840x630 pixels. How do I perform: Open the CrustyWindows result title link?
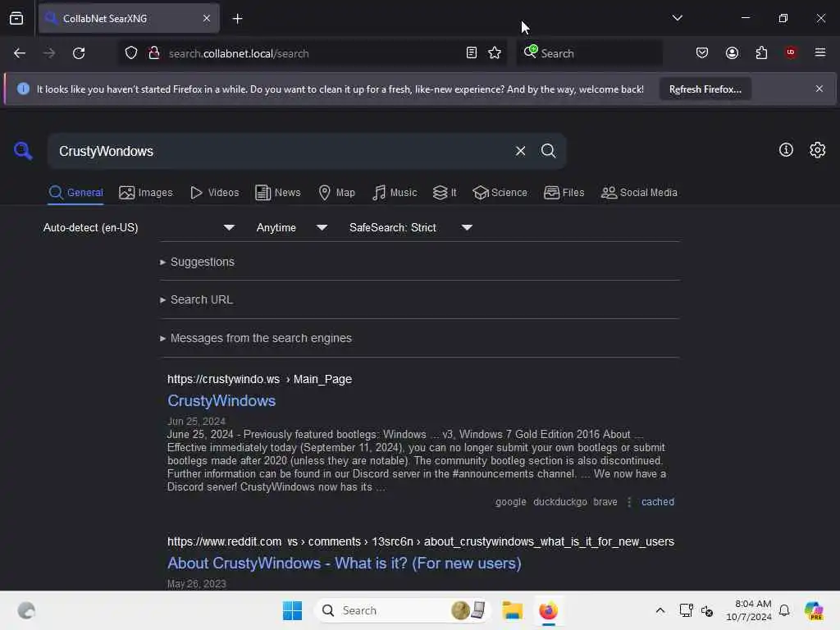[x=221, y=400]
